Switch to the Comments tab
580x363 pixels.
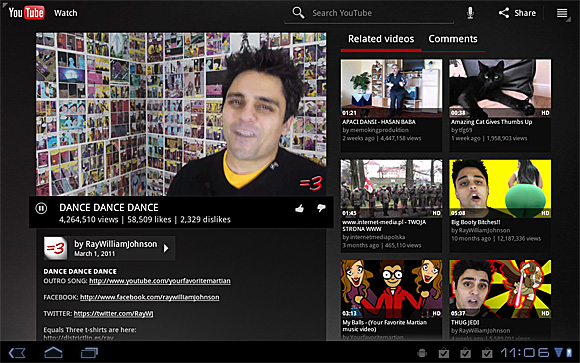click(453, 39)
